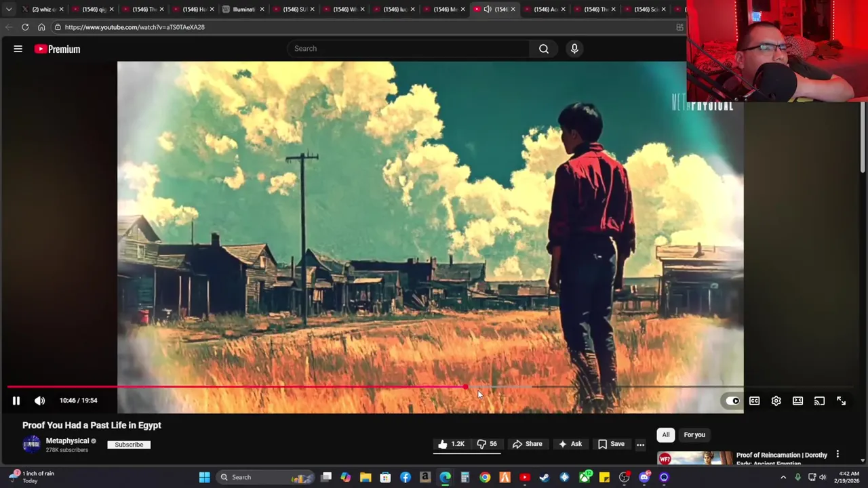Open the system tray volume control
The width and height of the screenshot is (868, 488).
click(823, 477)
